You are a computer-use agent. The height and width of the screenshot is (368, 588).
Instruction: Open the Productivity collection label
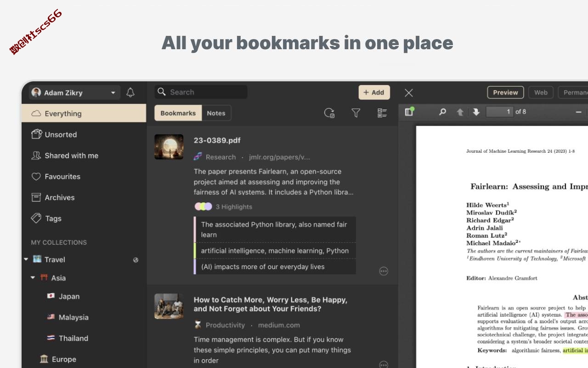[x=225, y=325]
